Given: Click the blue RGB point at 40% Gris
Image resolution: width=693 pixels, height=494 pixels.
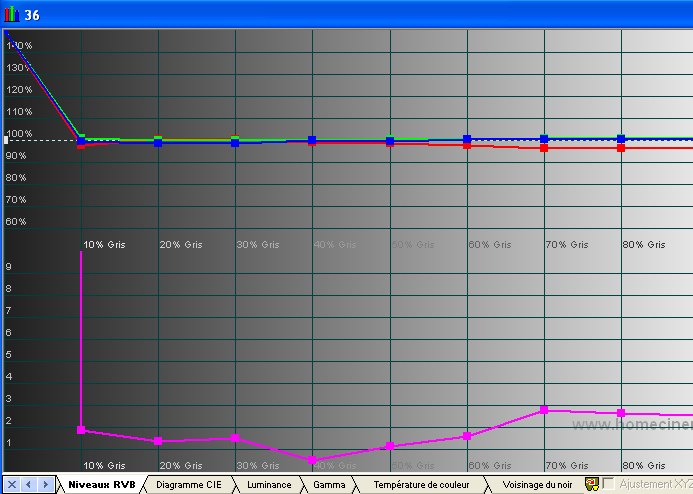Looking at the screenshot, I should pos(312,140).
